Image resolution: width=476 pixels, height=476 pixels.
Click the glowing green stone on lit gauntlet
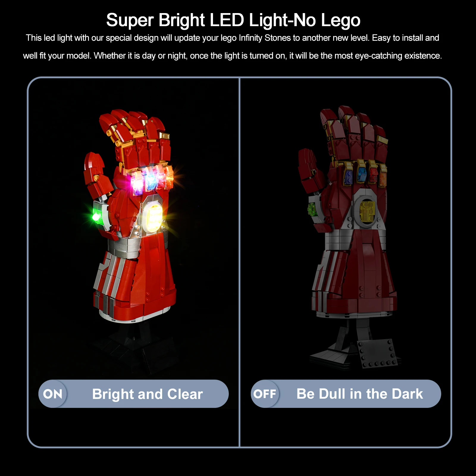[x=96, y=216]
